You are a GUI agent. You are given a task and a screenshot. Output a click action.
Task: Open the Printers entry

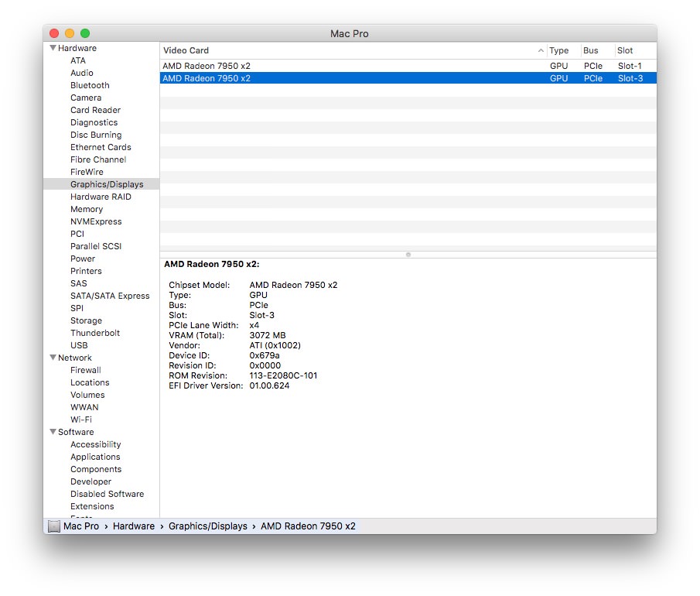(x=86, y=271)
